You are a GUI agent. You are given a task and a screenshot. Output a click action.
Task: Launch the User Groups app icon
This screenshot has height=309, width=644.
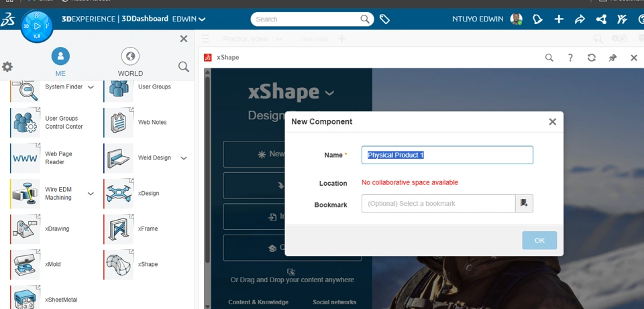[118, 89]
